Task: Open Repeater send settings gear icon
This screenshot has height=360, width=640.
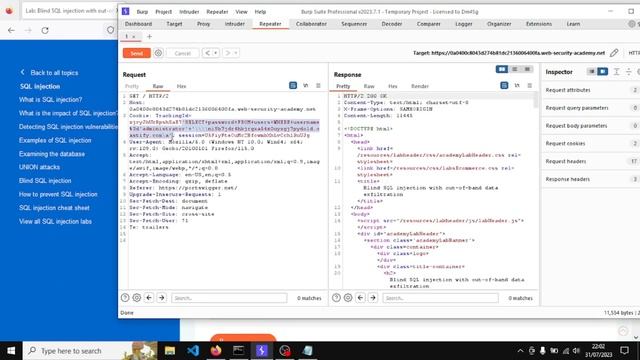Action: 158,53
